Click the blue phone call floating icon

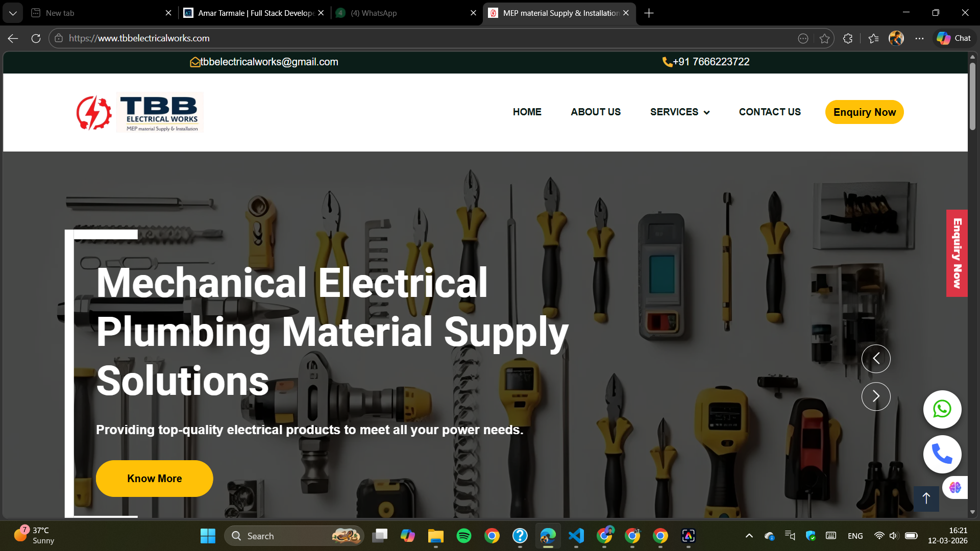[x=942, y=454]
